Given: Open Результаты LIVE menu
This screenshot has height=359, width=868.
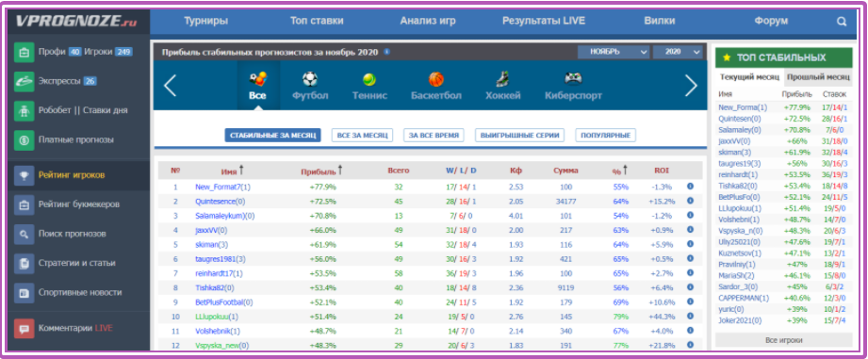Looking at the screenshot, I should [544, 21].
